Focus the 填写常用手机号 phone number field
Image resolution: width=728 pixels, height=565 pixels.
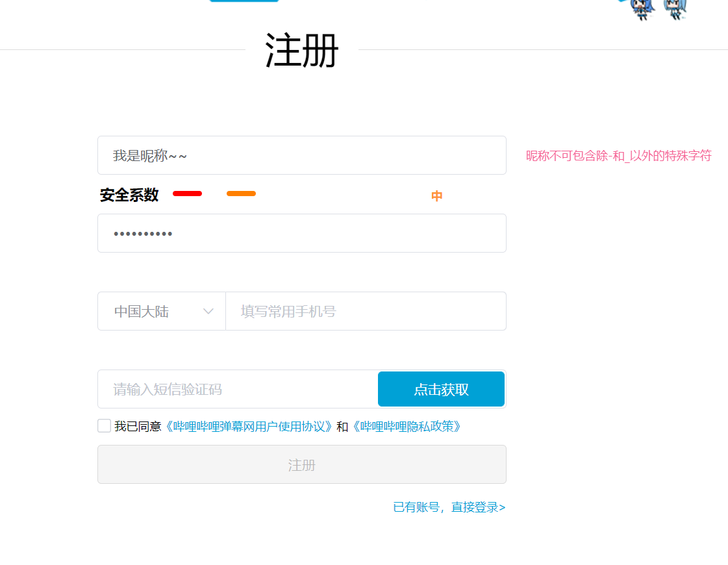pos(366,312)
